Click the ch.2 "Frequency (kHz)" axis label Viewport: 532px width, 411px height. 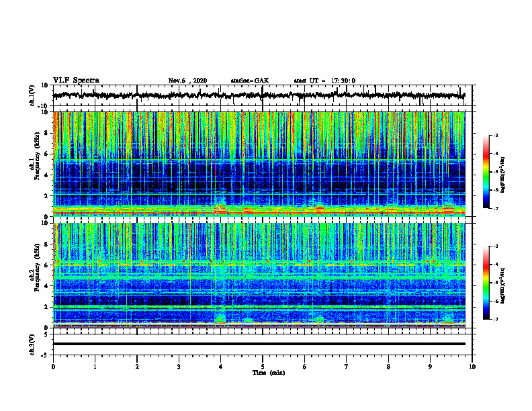click(37, 267)
